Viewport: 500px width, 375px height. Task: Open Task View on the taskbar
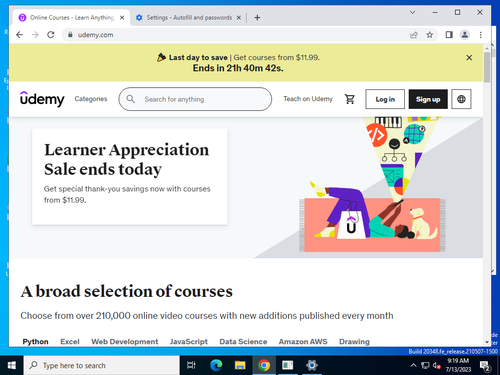pos(191,365)
